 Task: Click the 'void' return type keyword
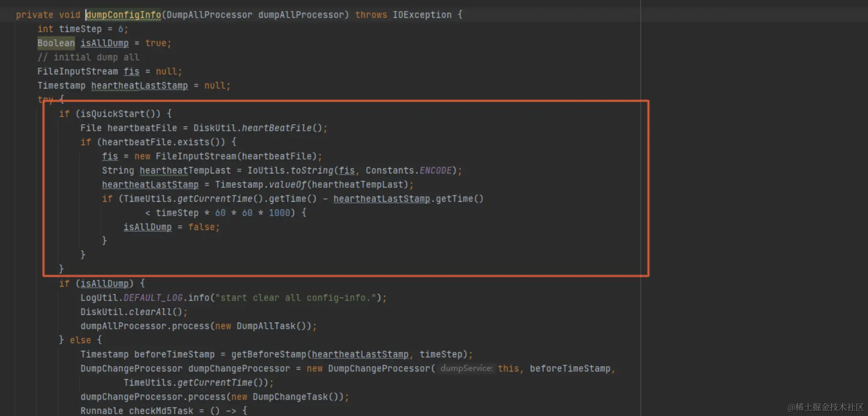coord(69,15)
